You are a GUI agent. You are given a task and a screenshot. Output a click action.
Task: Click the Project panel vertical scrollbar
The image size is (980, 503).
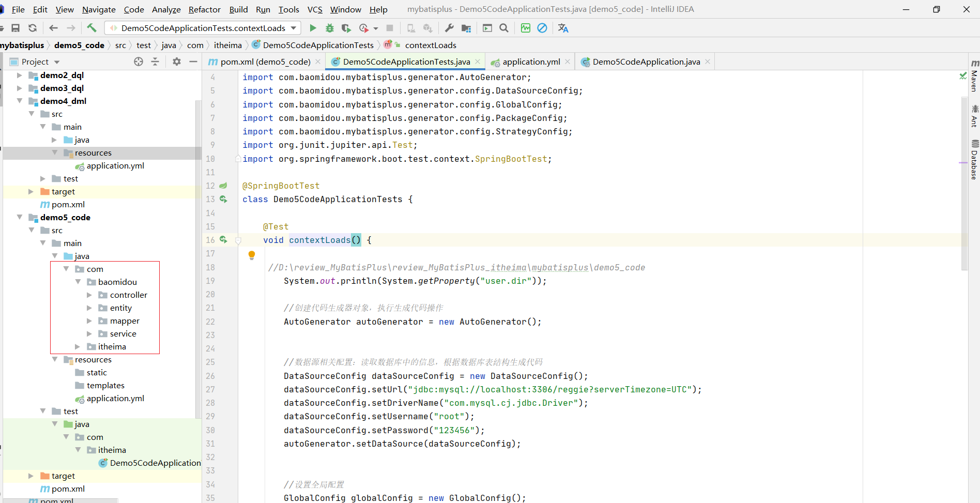pyautogui.click(x=198, y=258)
